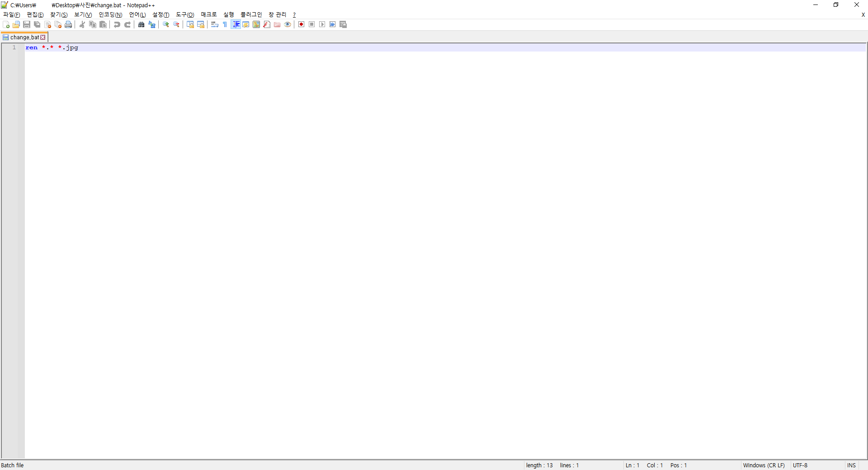The height and width of the screenshot is (470, 868).
Task: Stop macro recording square icon
Action: pyautogui.click(x=312, y=24)
